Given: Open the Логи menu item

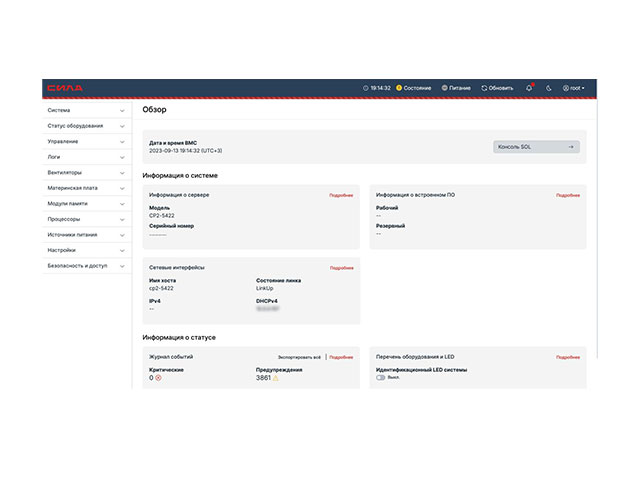Looking at the screenshot, I should 85,157.
